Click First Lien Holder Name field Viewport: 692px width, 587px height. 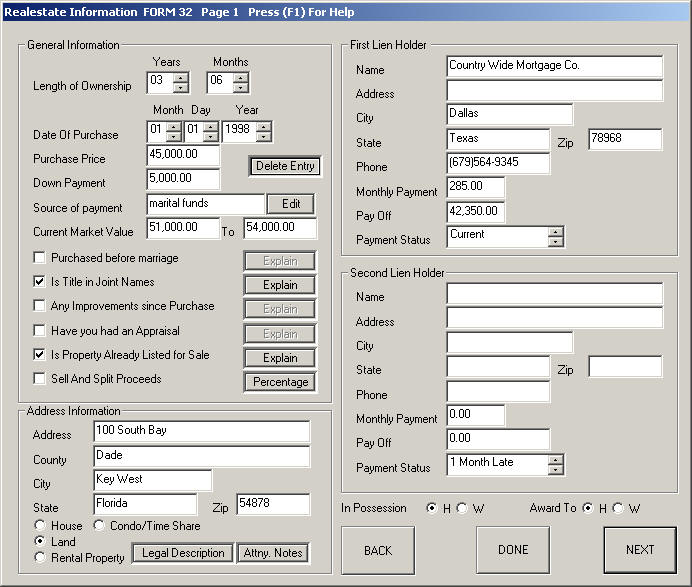point(554,67)
